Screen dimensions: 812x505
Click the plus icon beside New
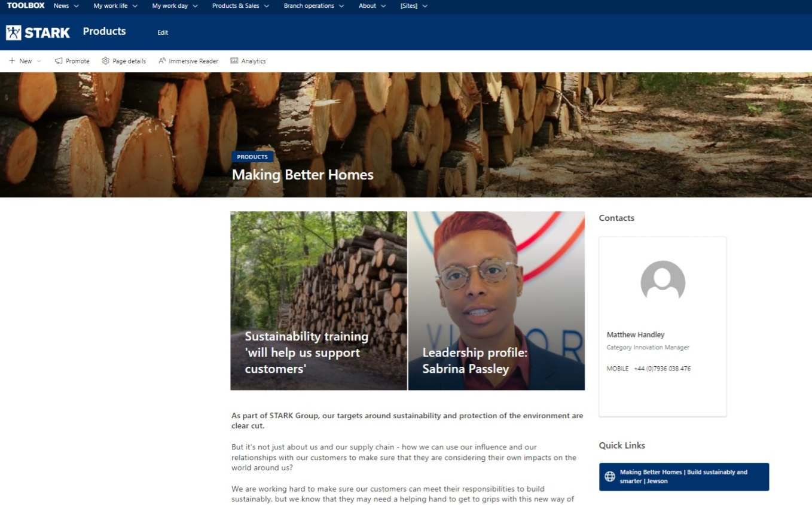click(12, 61)
